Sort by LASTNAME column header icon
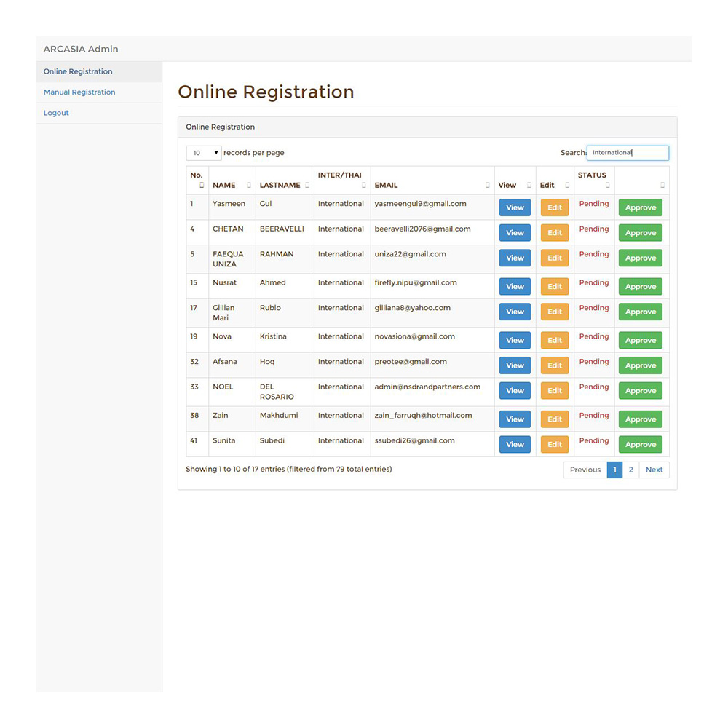 click(x=307, y=185)
